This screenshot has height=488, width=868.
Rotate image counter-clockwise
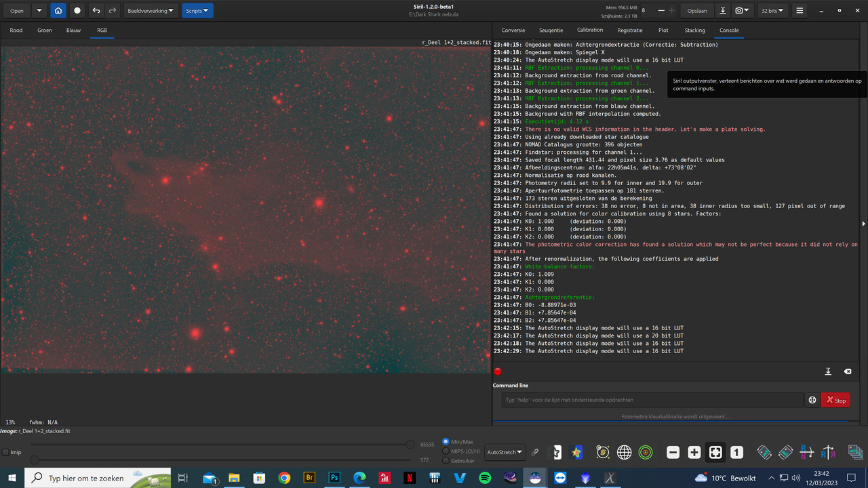764,452
